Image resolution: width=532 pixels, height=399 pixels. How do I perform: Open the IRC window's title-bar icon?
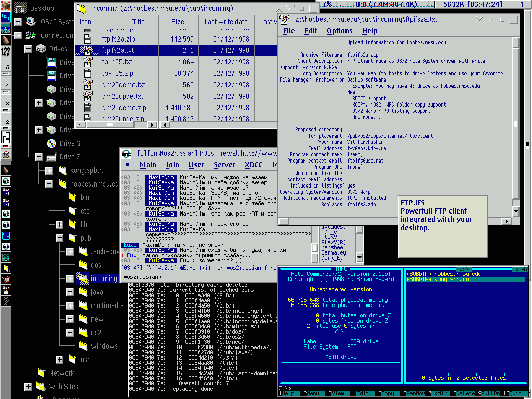127,154
